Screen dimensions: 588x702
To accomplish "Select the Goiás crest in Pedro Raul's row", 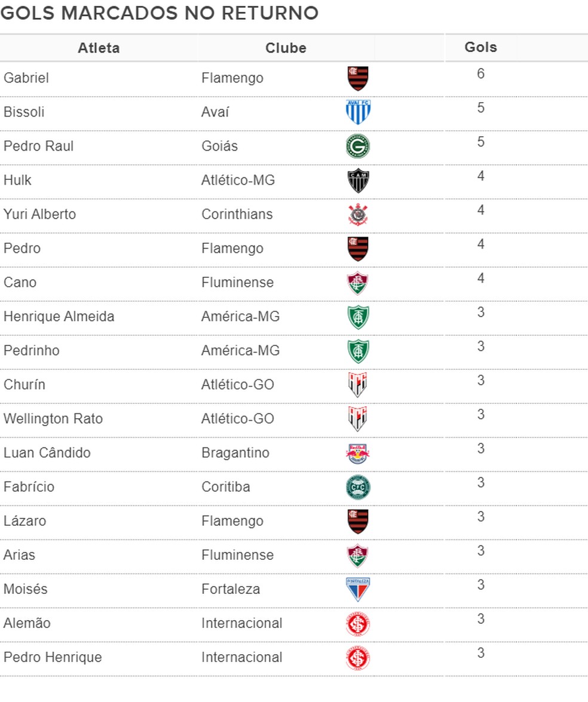I will click(358, 146).
